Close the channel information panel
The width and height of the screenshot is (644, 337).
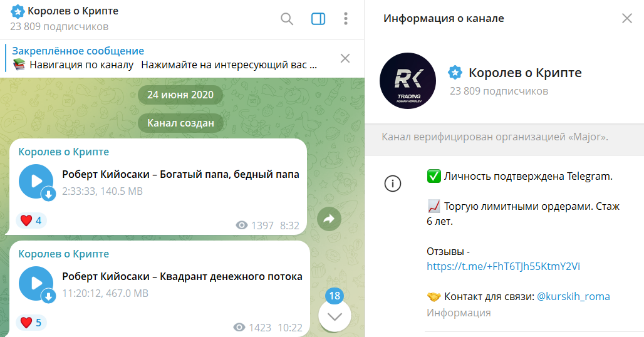pyautogui.click(x=626, y=18)
